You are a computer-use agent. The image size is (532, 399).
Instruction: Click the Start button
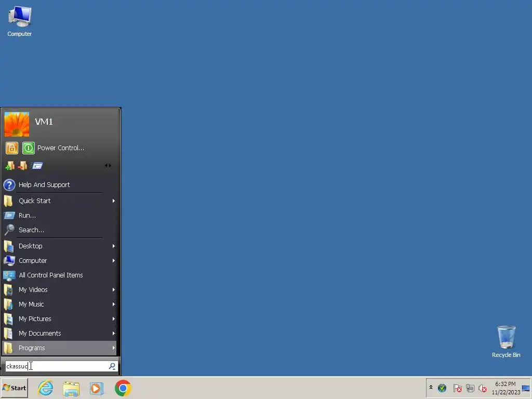[x=14, y=388]
